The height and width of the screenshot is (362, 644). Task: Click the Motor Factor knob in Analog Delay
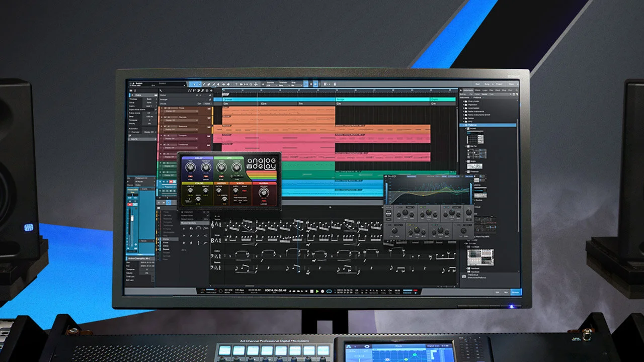coord(219,190)
